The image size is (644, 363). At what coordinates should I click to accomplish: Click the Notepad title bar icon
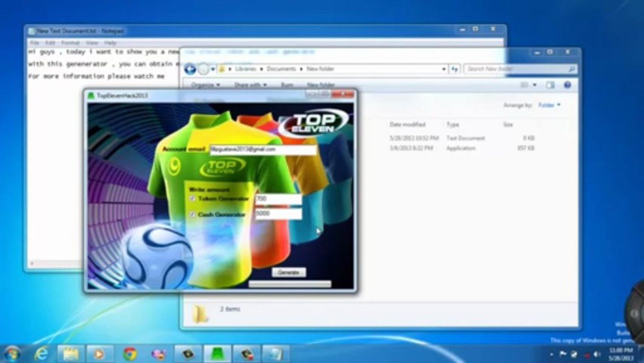[32, 31]
